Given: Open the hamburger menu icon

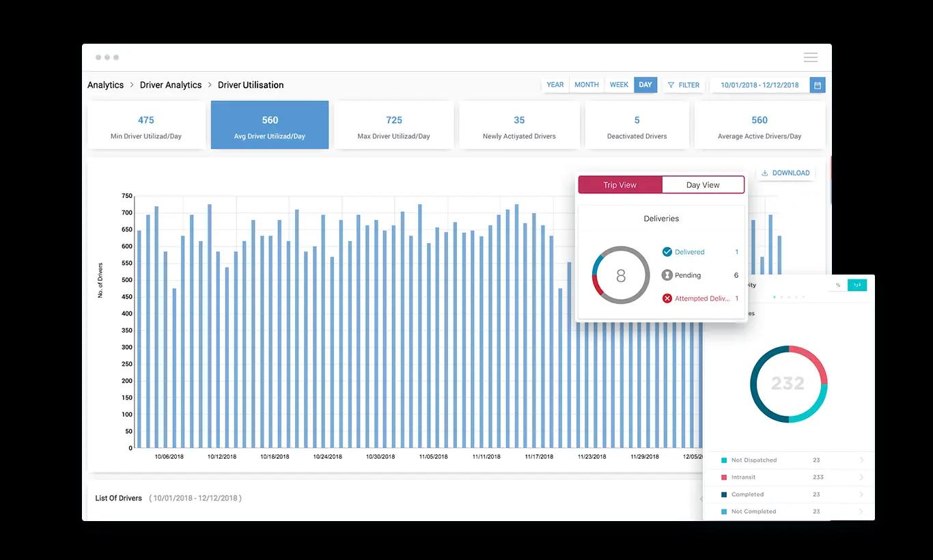Looking at the screenshot, I should coord(811,57).
